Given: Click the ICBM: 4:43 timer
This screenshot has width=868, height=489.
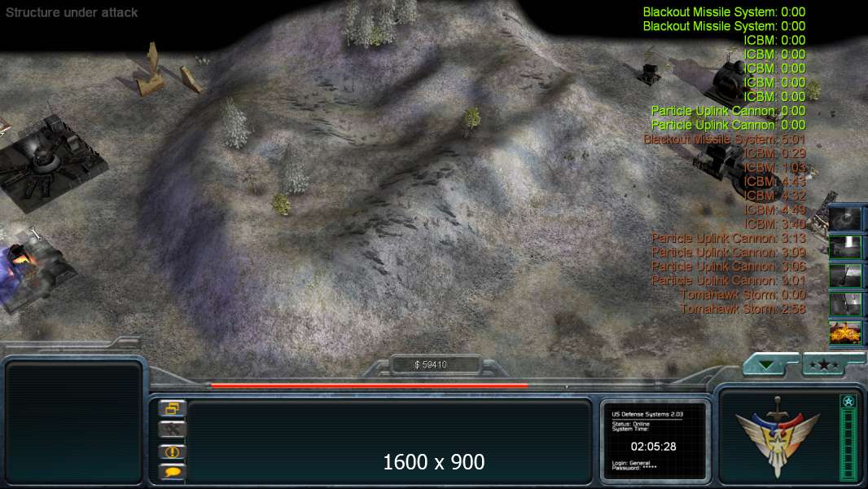Looking at the screenshot, I should 774,182.
